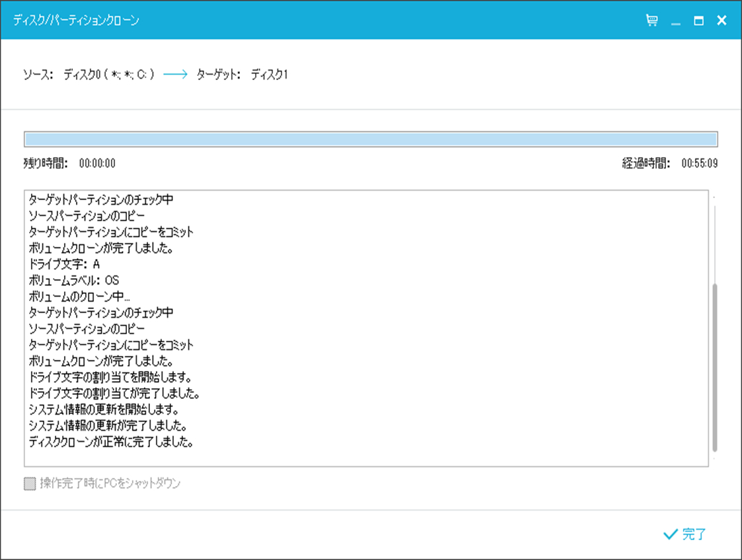Click the elapsed time value 00:55:09
This screenshot has width=742, height=560.
click(700, 163)
